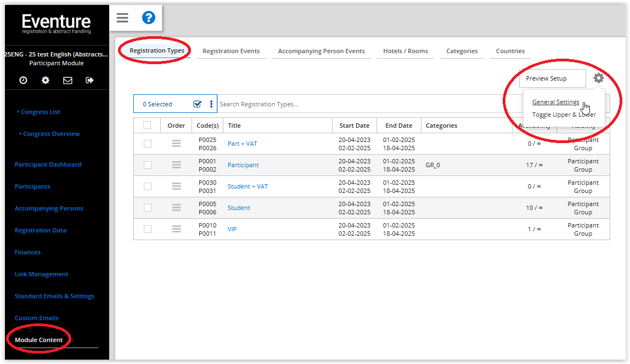Toggle the select-all checkbox in table header
Screen dimensions: 630x364
click(147, 125)
